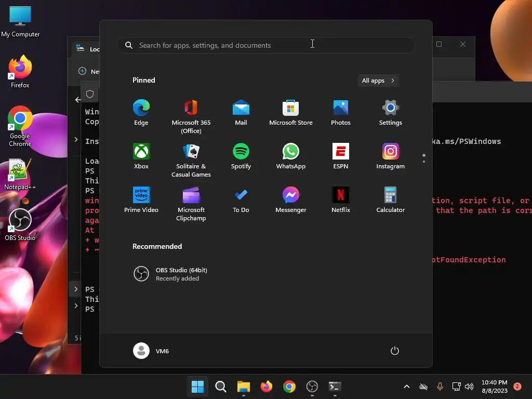The width and height of the screenshot is (532, 399).
Task: Select Google Chrome desktop shortcut
Action: pos(20,126)
